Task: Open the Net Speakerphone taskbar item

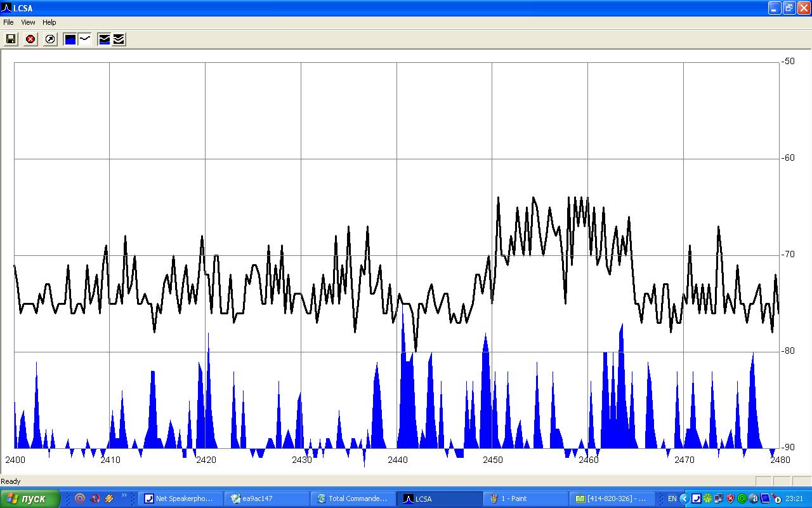Action: click(180, 498)
